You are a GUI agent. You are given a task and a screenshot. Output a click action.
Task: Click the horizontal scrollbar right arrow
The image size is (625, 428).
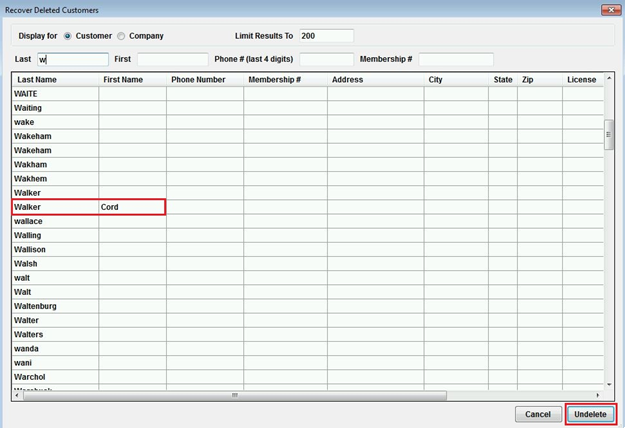pyautogui.click(x=597, y=395)
